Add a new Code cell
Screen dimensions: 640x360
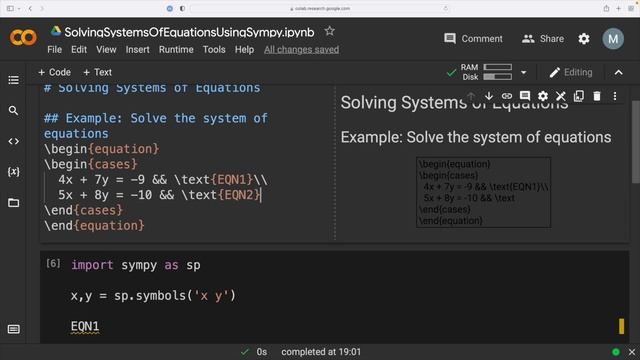pyautogui.click(x=54, y=72)
